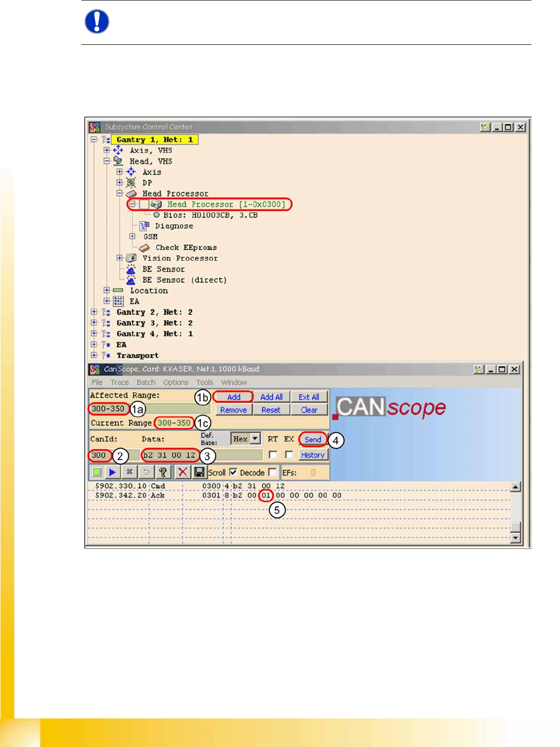Enable the Decode checkbox
560x747 pixels.
[272, 472]
